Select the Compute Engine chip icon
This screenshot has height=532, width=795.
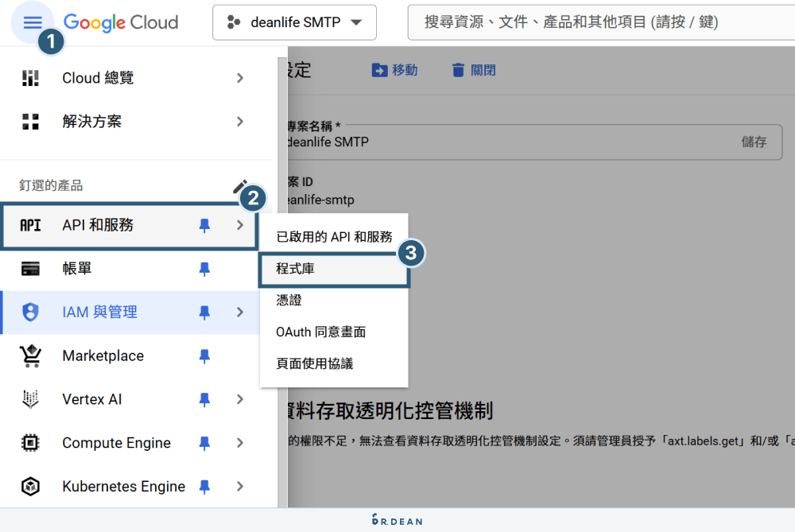click(30, 443)
